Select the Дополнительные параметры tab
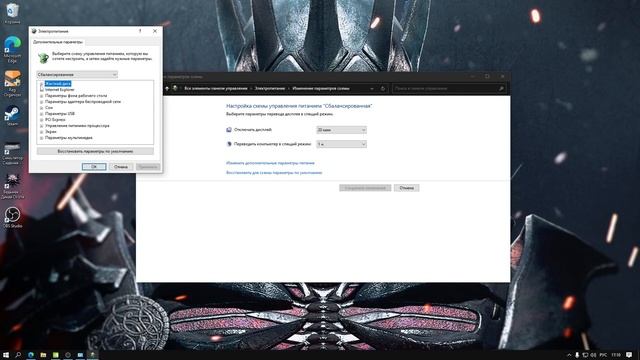The height and width of the screenshot is (360, 640). (58, 42)
